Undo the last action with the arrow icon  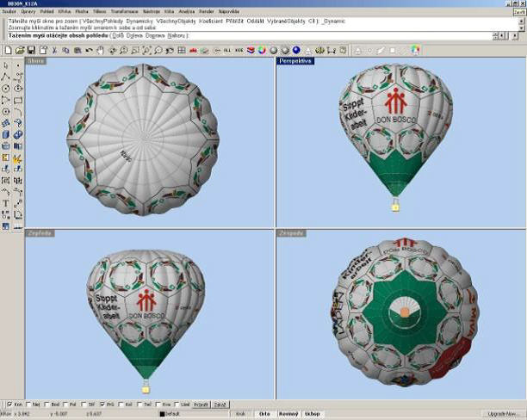[x=89, y=51]
